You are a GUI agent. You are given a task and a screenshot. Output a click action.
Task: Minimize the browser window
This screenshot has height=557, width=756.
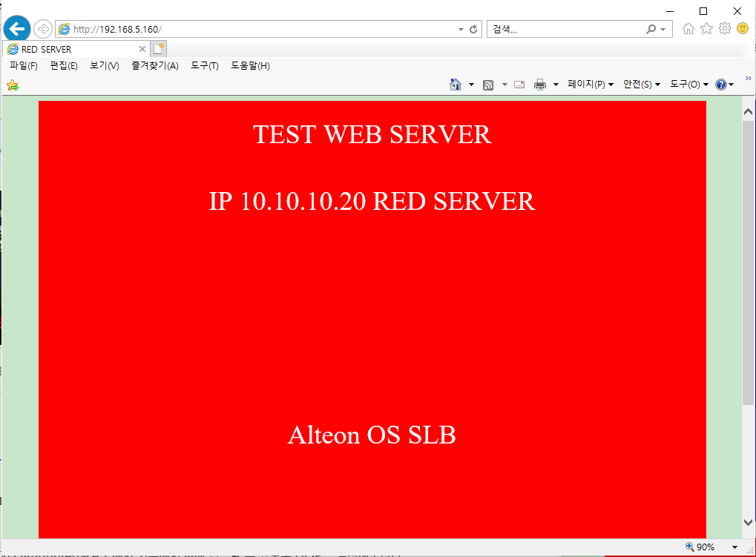tap(670, 11)
